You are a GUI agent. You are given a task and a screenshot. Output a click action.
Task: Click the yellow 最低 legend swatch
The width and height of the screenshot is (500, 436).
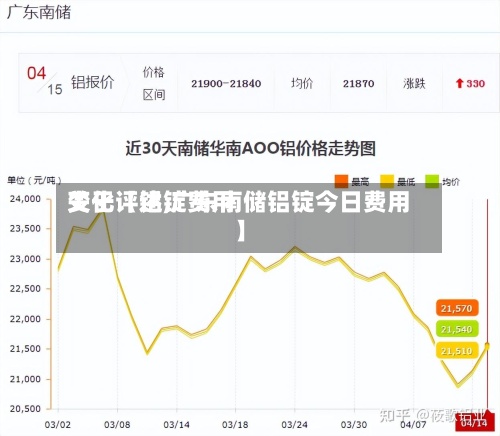pos(387,181)
